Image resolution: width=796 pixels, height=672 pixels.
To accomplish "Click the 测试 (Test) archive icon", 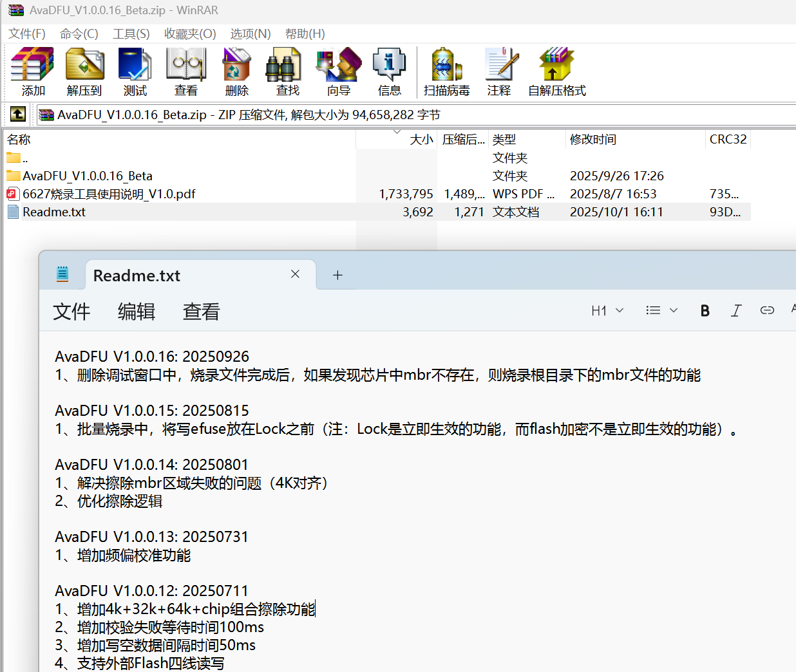I will pyautogui.click(x=135, y=71).
